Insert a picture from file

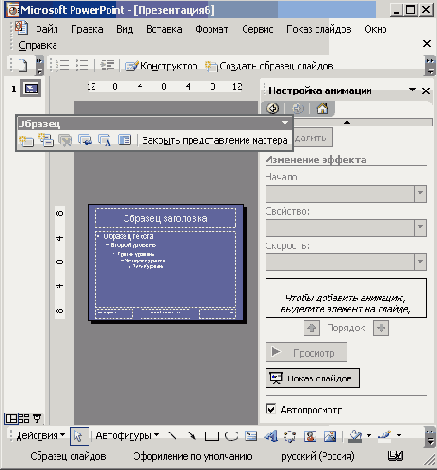330,436
